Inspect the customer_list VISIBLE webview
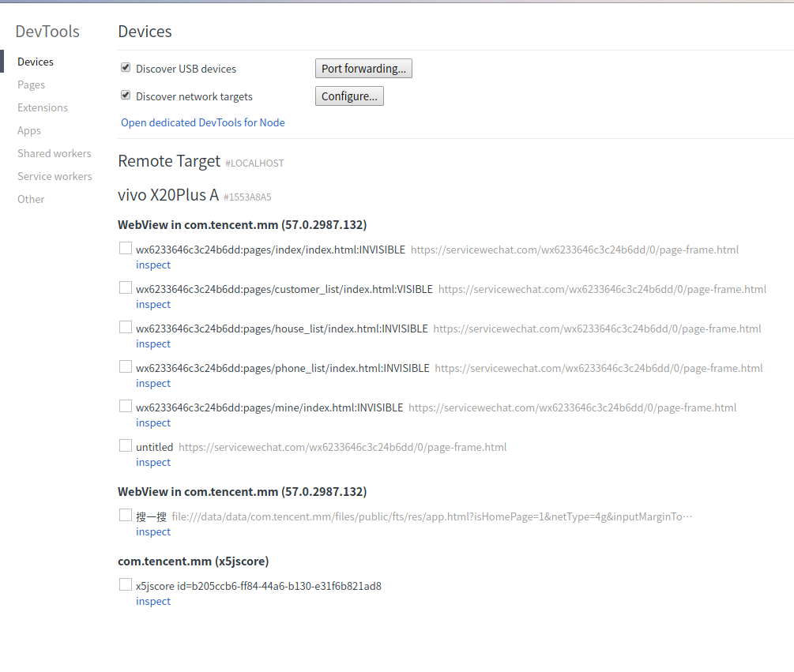 tap(153, 304)
